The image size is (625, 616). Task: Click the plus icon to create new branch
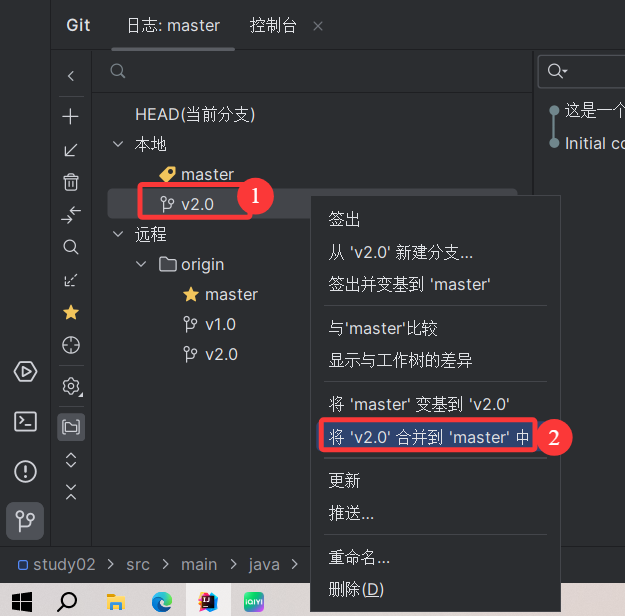(x=71, y=116)
